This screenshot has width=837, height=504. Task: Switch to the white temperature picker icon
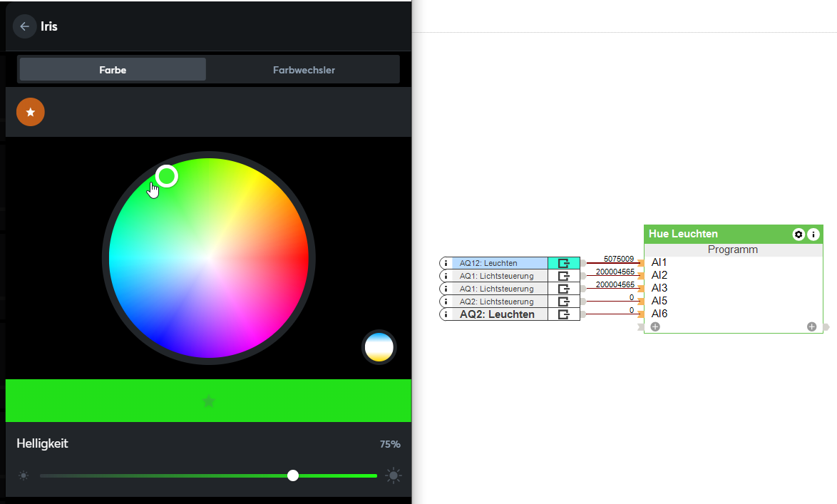click(379, 347)
